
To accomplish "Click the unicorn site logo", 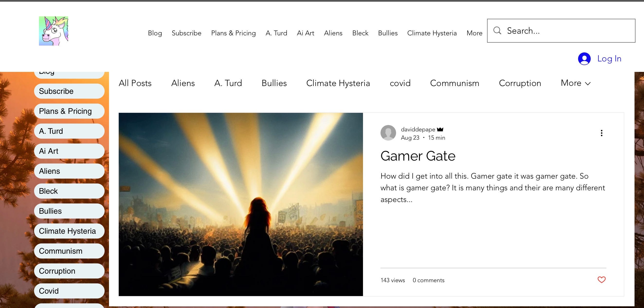I will (54, 31).
